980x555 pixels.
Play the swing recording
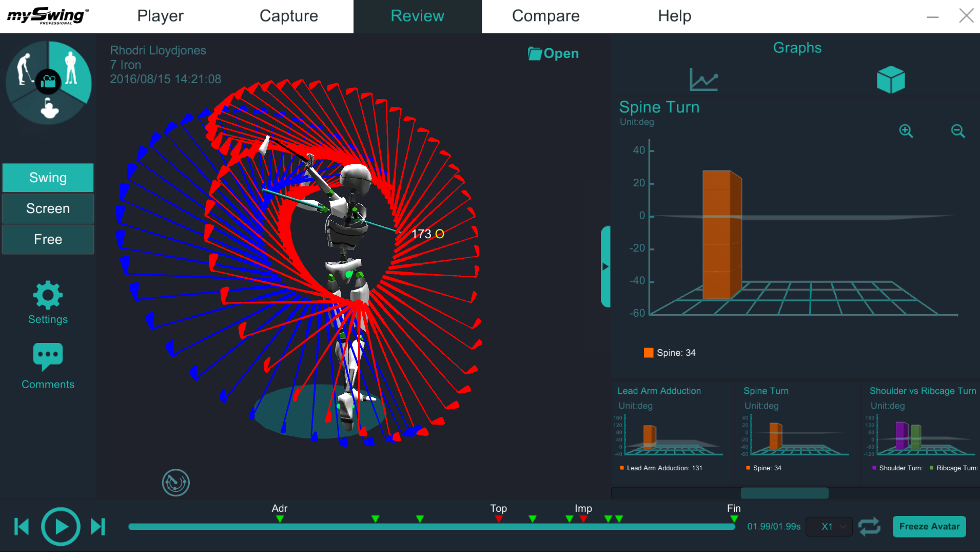61,527
